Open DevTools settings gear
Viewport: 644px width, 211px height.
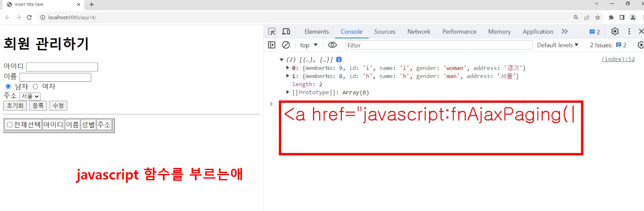615,32
